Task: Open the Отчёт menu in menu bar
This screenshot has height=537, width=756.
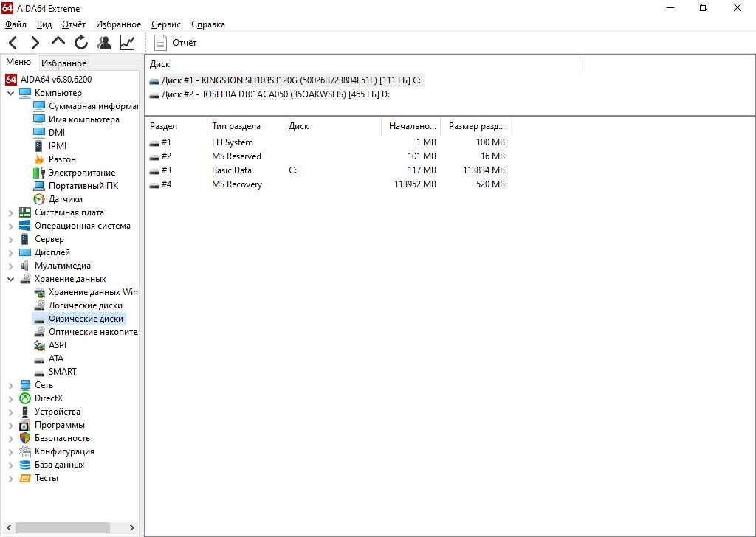Action: click(x=74, y=24)
